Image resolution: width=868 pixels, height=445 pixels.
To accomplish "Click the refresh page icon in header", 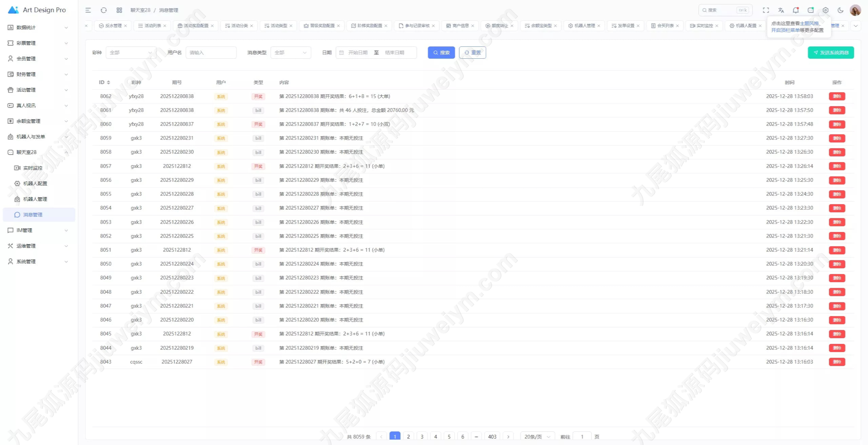I will pos(104,10).
